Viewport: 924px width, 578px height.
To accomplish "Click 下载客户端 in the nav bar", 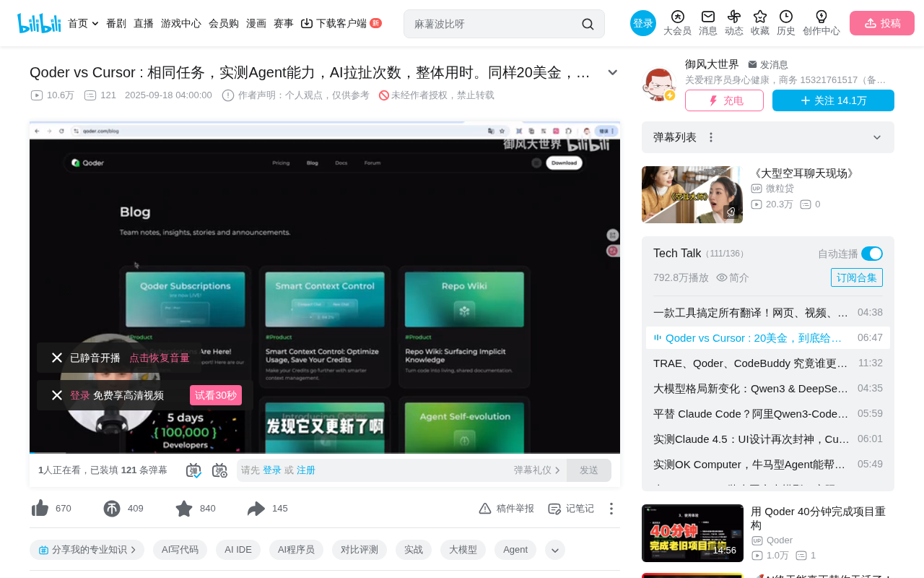I will [341, 23].
